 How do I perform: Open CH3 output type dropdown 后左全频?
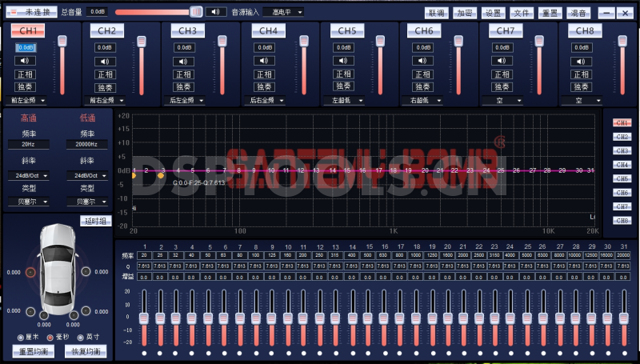[x=184, y=100]
